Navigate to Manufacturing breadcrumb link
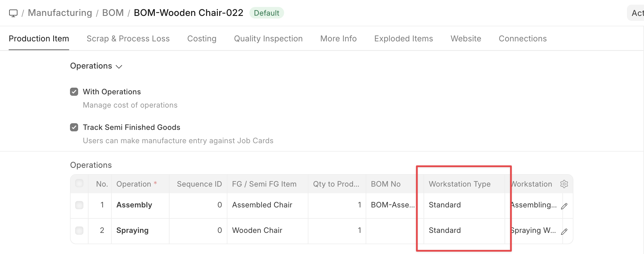Viewport: 644px width, 254px height. (60, 13)
